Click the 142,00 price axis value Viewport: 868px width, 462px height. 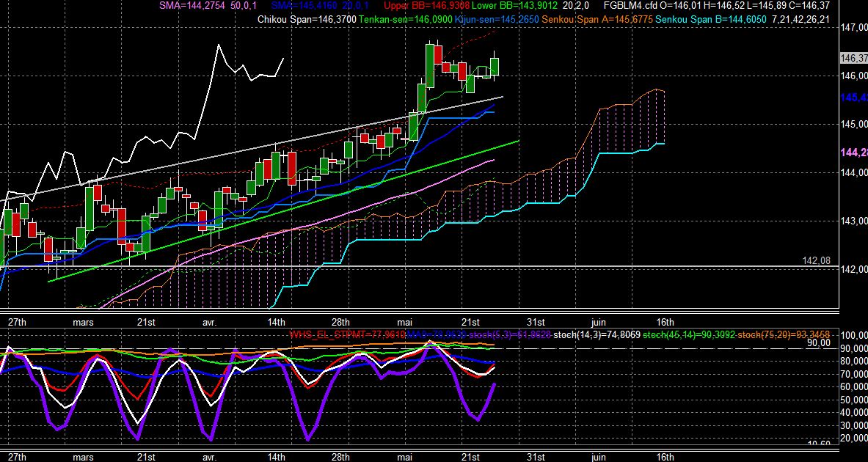[x=854, y=269]
